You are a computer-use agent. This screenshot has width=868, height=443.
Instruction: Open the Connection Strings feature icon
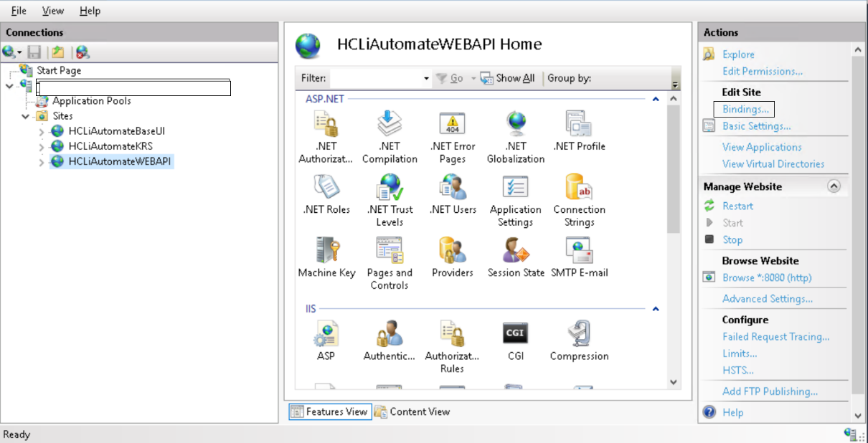(x=579, y=189)
